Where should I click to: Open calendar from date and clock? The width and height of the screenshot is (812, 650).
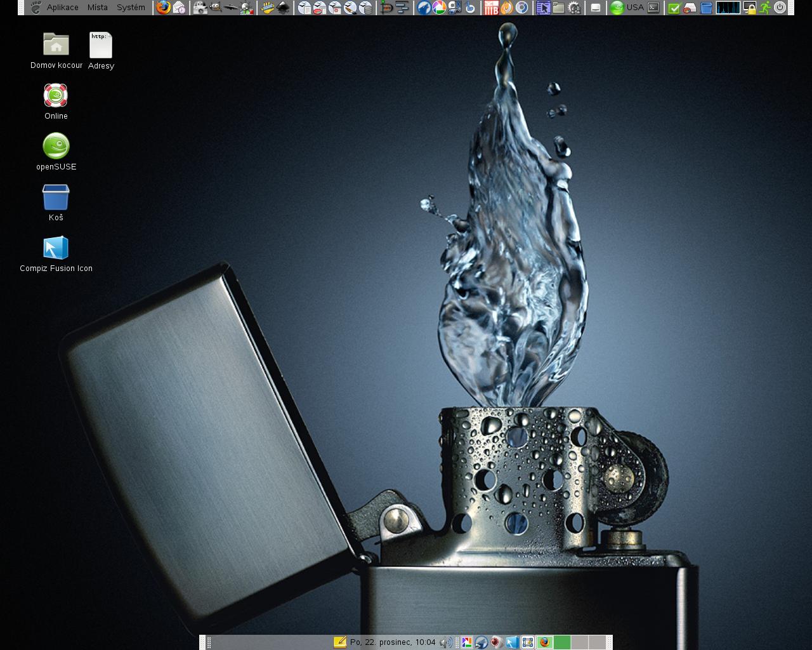[393, 642]
